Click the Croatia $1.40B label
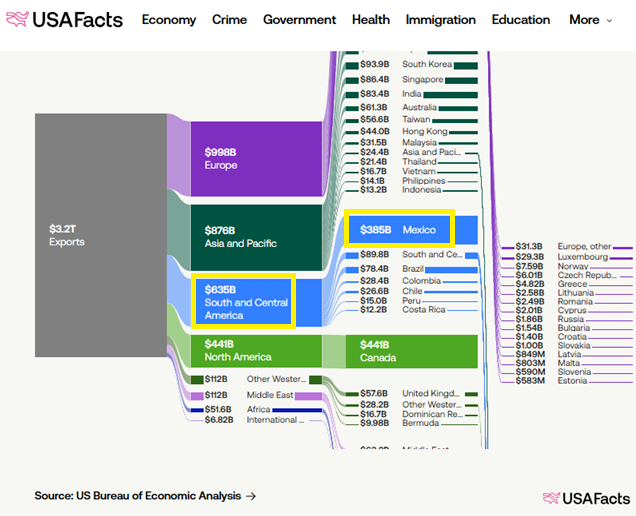This screenshot has height=516, width=636. [x=551, y=337]
